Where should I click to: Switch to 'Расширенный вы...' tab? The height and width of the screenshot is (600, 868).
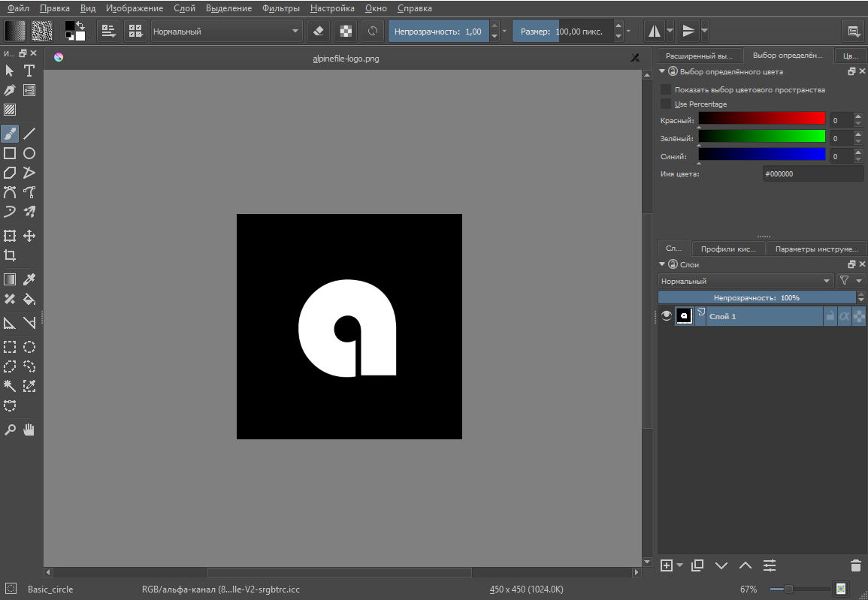click(x=699, y=56)
